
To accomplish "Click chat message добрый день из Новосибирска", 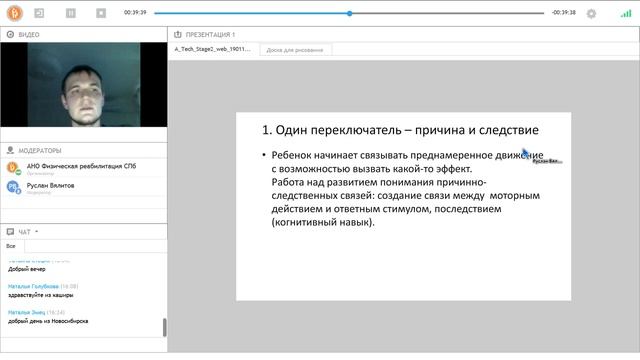I will [48, 321].
